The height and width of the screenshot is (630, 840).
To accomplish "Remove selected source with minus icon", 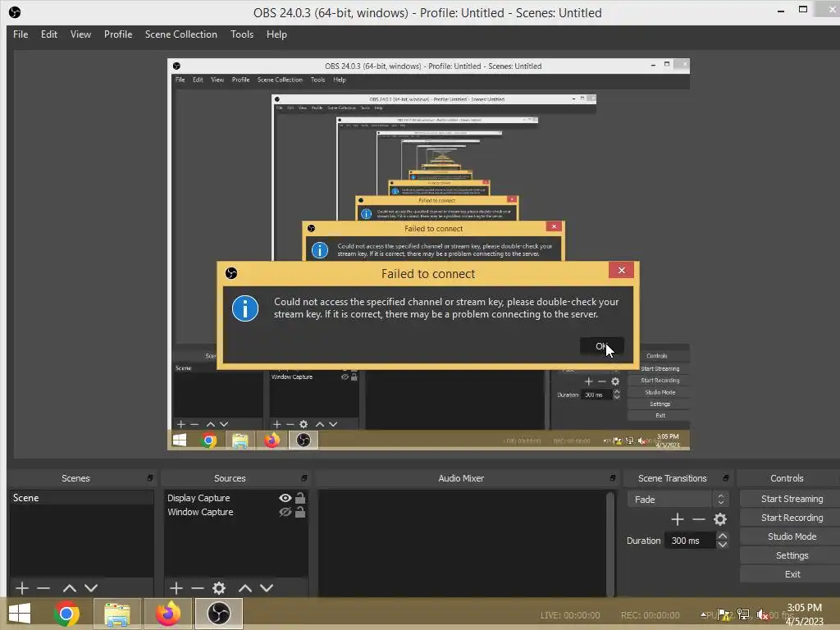I will (x=197, y=588).
